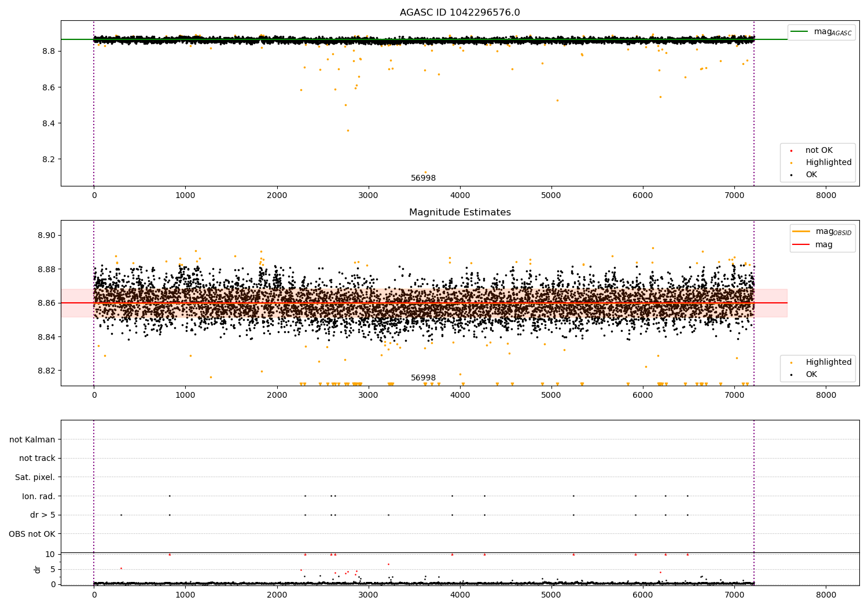Screen dimensions: 868x608
Task: Click x-axis tick "2000" under the middle plot
Action: click(277, 395)
